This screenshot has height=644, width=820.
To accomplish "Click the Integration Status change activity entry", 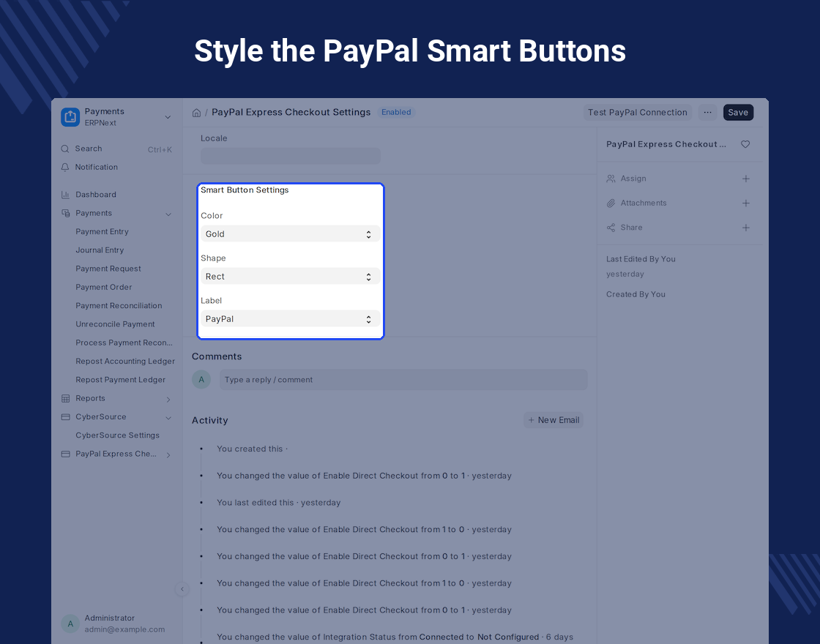I will pyautogui.click(x=395, y=637).
